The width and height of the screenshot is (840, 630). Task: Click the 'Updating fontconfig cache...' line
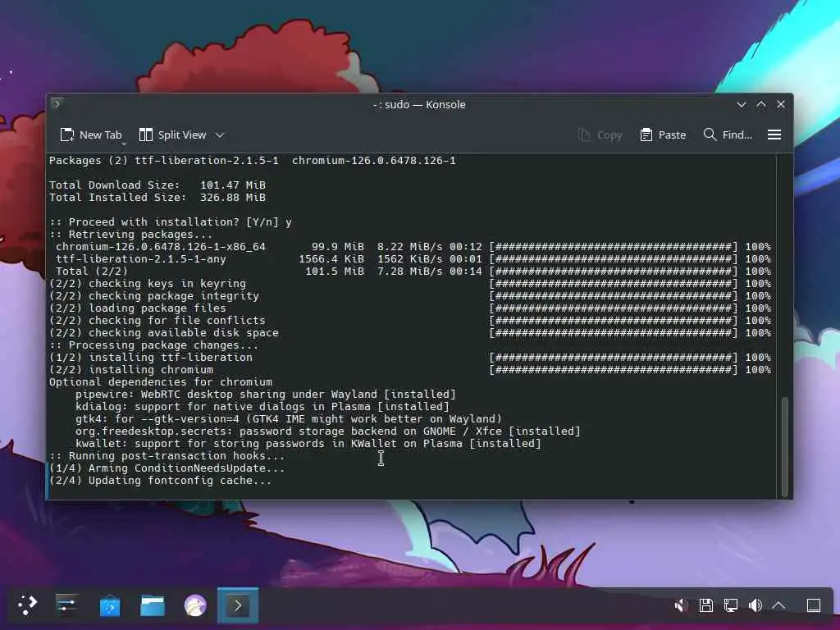pyautogui.click(x=160, y=481)
